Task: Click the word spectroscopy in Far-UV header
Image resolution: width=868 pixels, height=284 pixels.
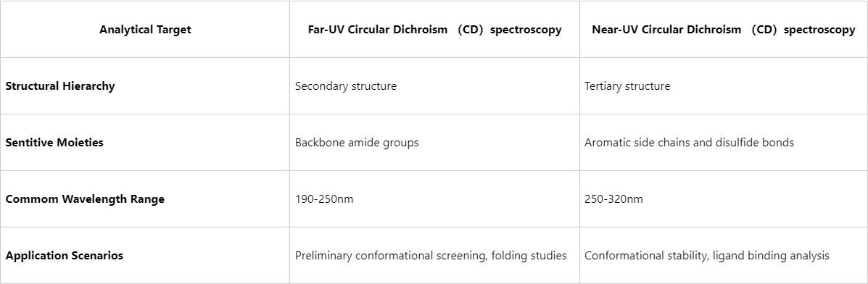Action: [x=526, y=30]
